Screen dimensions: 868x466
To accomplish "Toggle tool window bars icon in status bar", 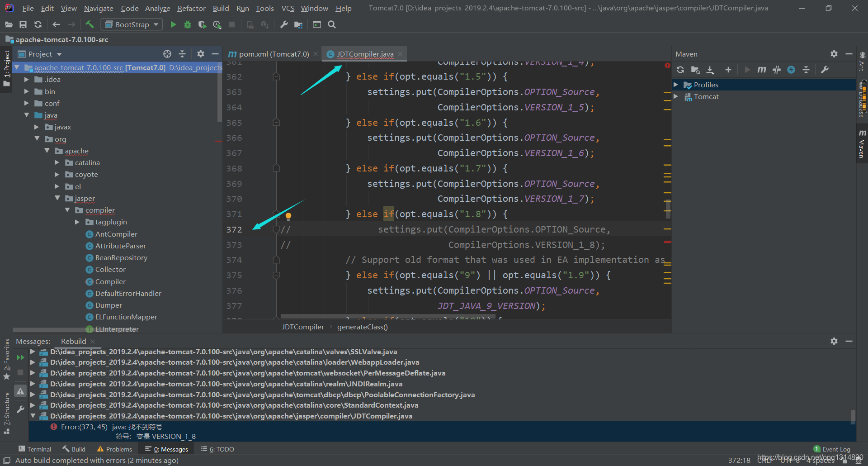I will pos(6,460).
